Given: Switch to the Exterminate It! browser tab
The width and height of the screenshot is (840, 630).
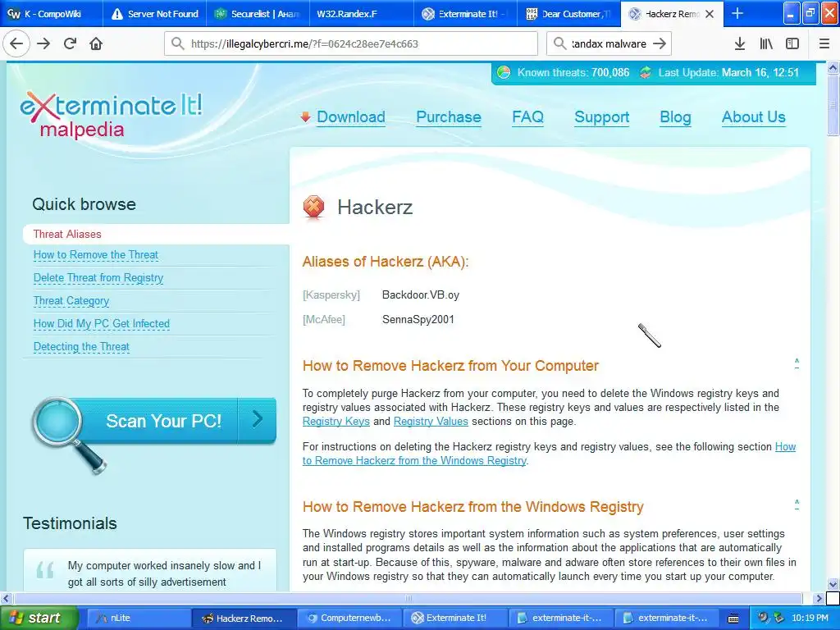Looking at the screenshot, I should coord(465,14).
